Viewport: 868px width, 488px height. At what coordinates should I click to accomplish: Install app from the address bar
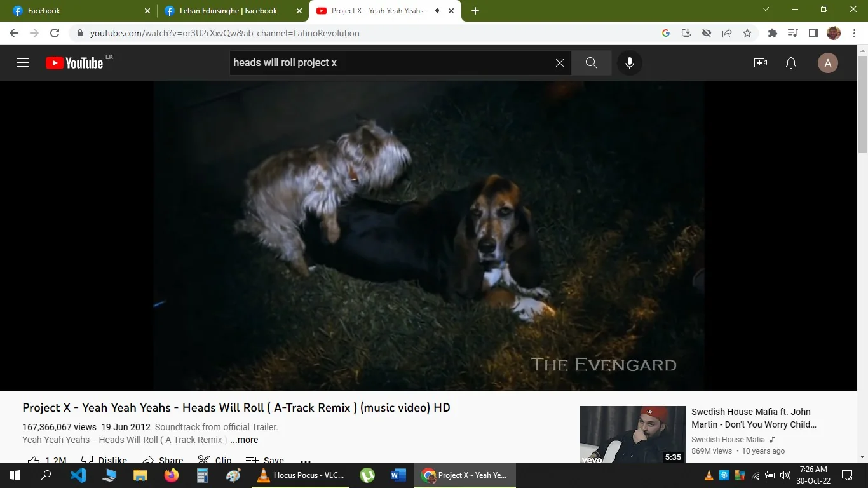pos(686,33)
